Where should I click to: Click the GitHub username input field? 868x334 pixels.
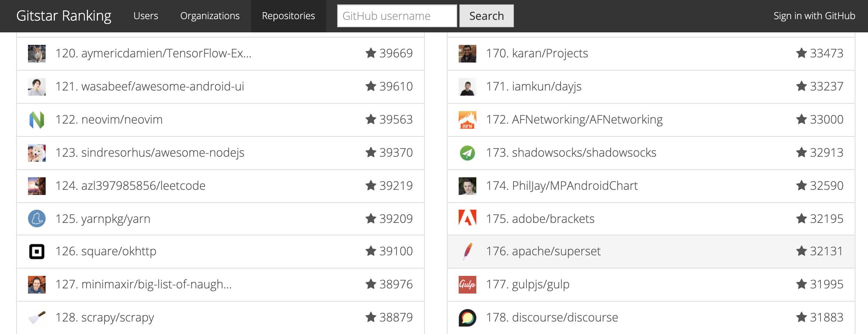[x=397, y=15]
